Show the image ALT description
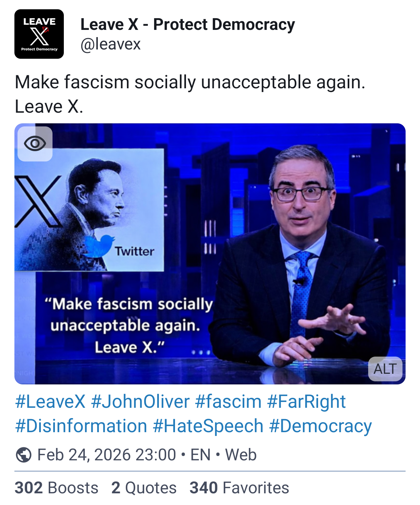This screenshot has height=505, width=420. pyautogui.click(x=385, y=369)
